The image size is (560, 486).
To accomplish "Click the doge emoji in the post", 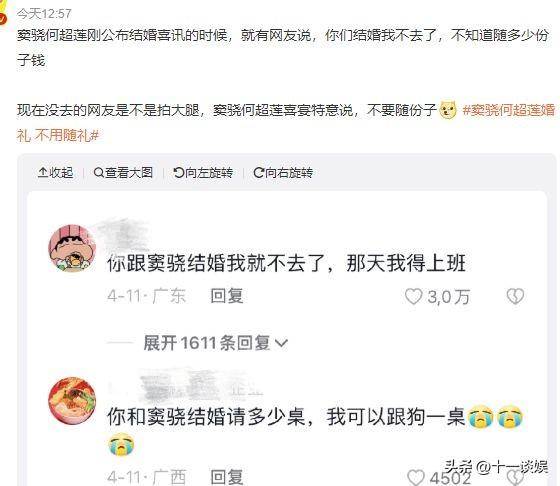I will point(448,110).
